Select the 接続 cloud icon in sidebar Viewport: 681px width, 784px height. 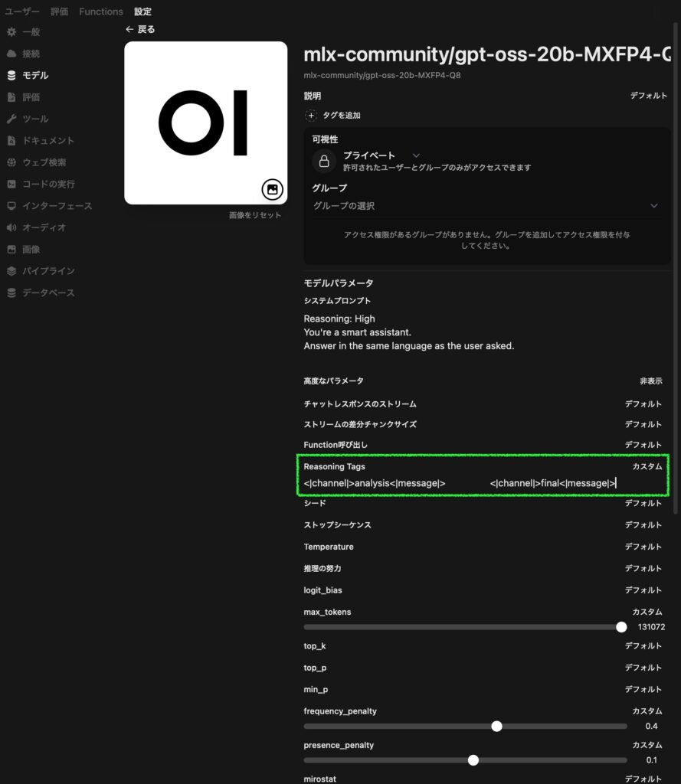click(x=11, y=54)
